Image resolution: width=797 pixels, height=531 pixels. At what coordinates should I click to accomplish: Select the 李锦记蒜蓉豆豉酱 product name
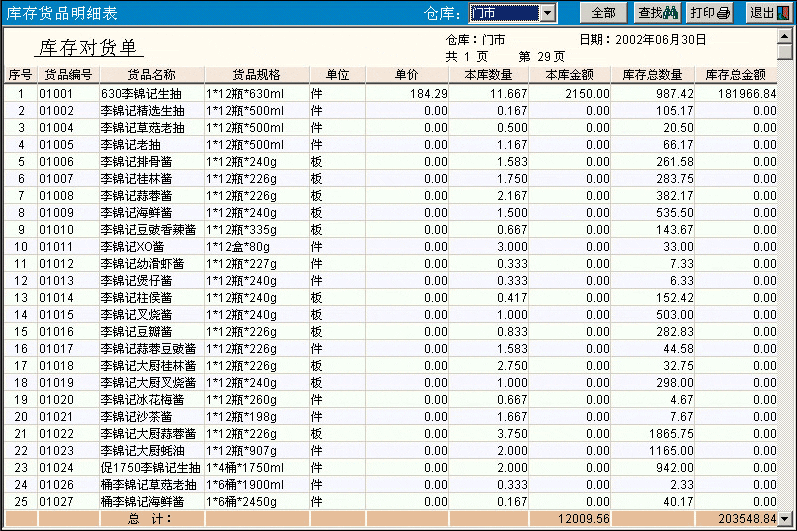pos(148,349)
